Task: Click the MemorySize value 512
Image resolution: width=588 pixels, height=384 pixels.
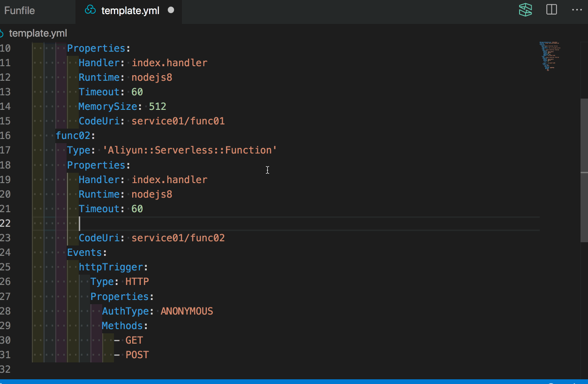Action: click(x=158, y=107)
